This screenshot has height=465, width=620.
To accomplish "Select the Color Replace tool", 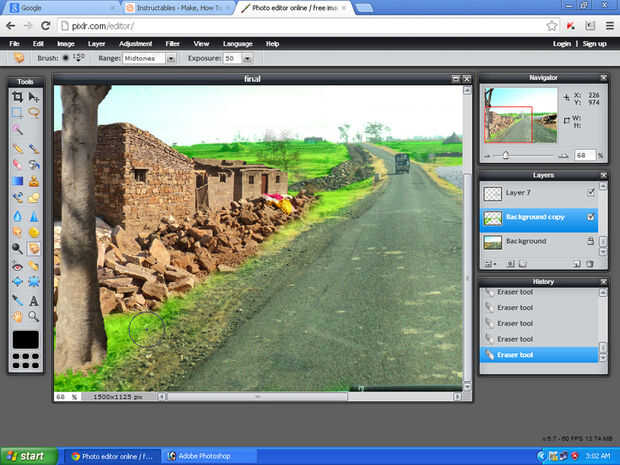I will 17,197.
